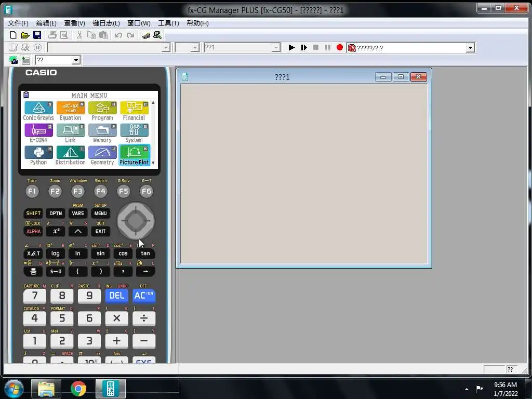Open the Memory app icon
The height and width of the screenshot is (399, 532).
click(x=102, y=133)
